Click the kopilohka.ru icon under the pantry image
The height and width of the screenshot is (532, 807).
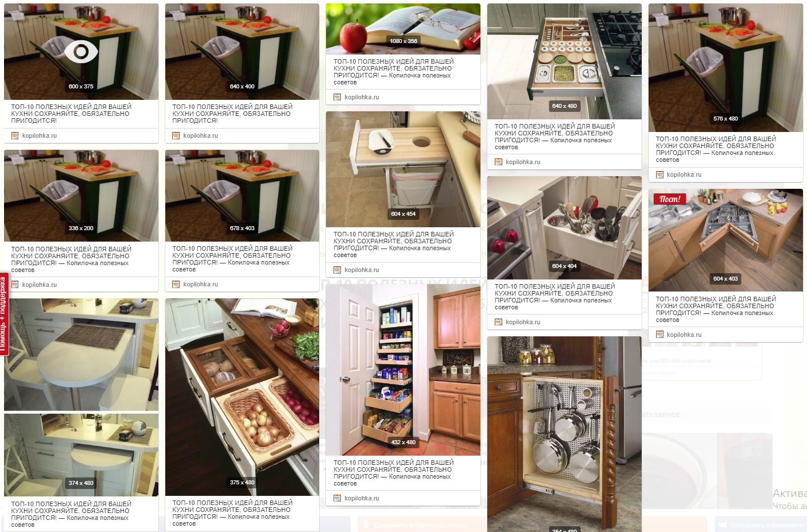pos(337,499)
